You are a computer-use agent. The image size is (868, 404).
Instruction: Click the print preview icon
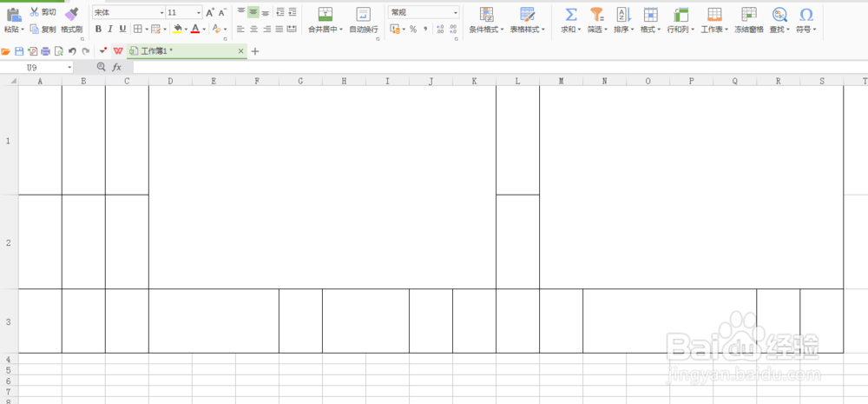[59, 51]
